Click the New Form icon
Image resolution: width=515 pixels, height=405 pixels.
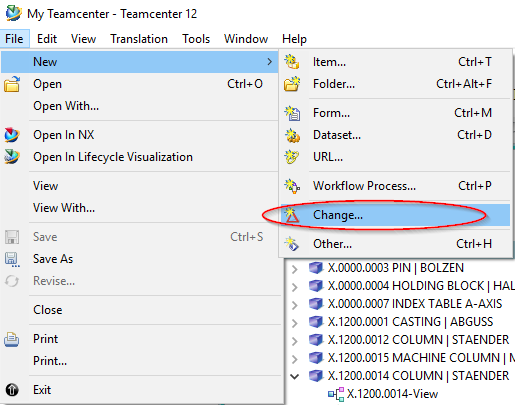[292, 113]
